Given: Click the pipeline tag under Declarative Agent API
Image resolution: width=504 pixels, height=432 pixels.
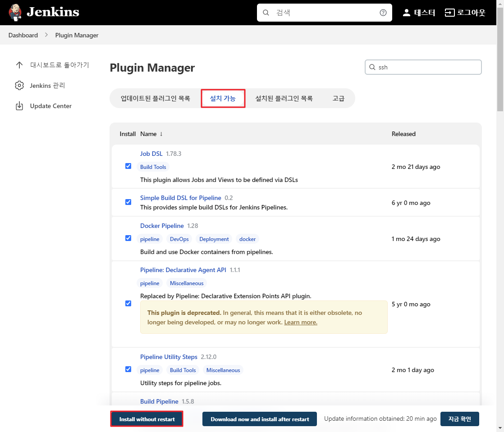Looking at the screenshot, I should 150,283.
